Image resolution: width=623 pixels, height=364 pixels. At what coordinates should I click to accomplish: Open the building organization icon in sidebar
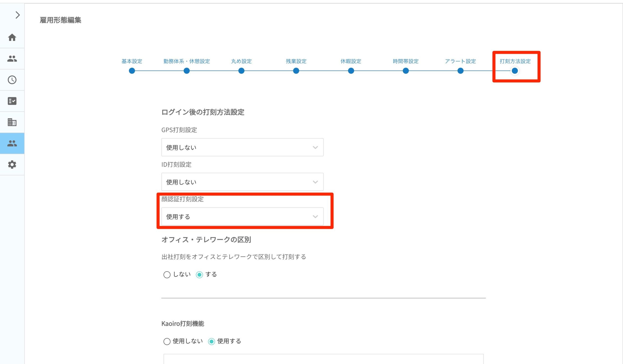(x=12, y=122)
